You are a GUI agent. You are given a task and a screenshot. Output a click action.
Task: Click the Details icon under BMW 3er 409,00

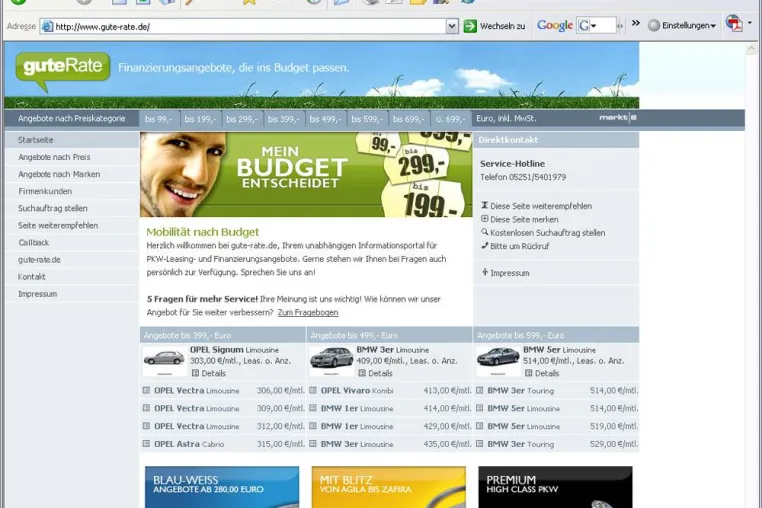pos(362,373)
